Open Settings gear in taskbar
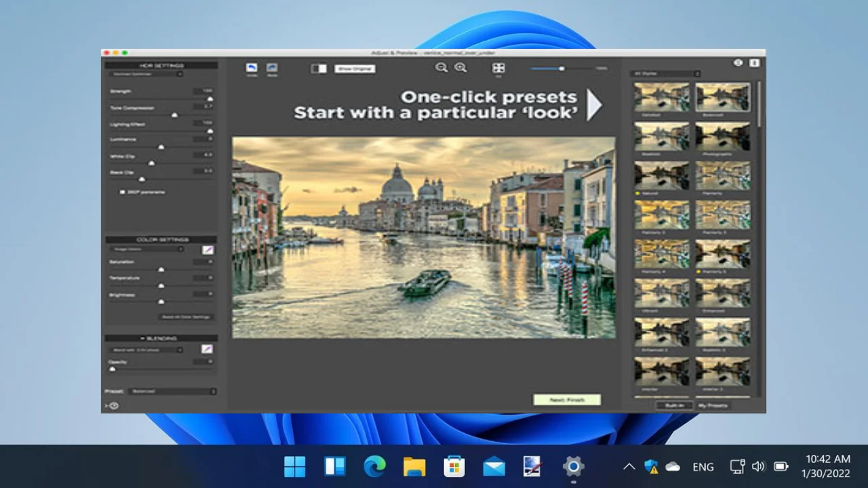This screenshot has width=868, height=488. pos(574,466)
